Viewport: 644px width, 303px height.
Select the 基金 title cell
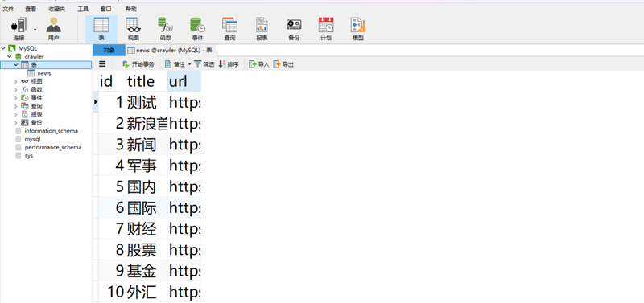147,271
